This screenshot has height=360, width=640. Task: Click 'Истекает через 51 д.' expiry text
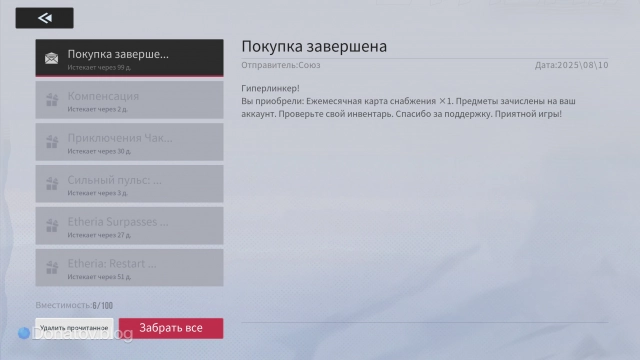[99, 277]
